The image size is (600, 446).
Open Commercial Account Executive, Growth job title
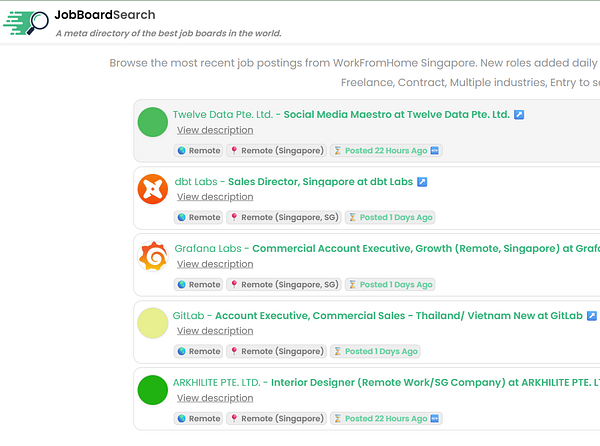426,248
